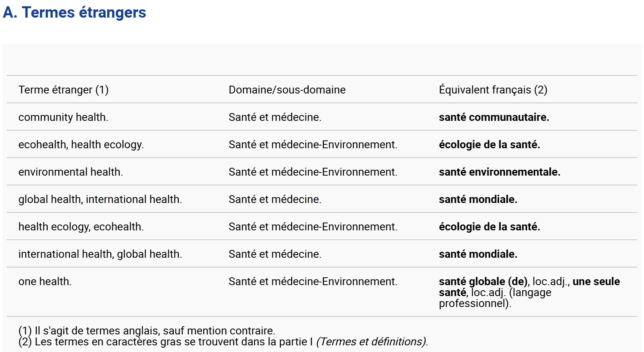644x352 pixels.
Task: Click the term "community health."
Action: click(x=63, y=117)
